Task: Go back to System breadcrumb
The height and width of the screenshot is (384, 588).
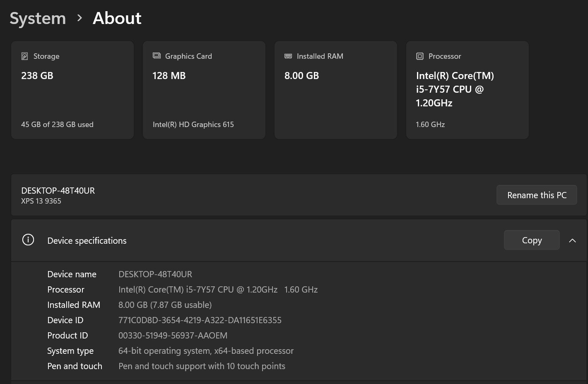Action: coord(38,18)
